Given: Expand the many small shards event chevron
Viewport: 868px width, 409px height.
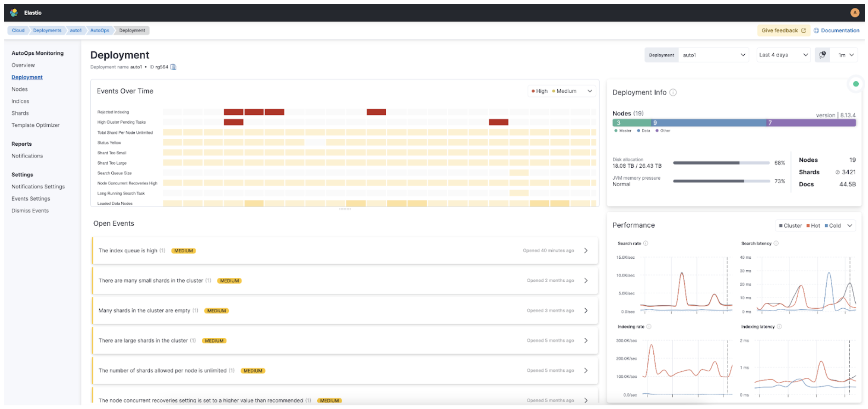Looking at the screenshot, I should [x=586, y=281].
